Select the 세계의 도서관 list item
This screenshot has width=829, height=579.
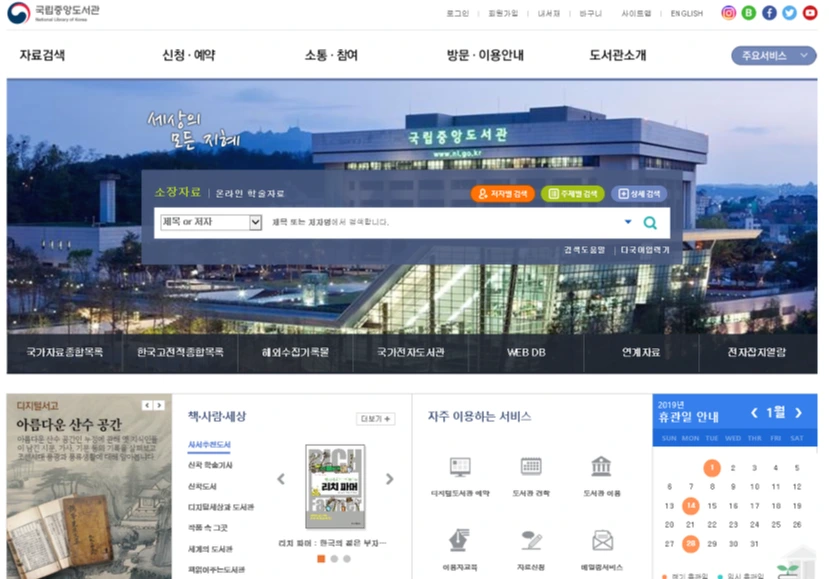coord(210,549)
